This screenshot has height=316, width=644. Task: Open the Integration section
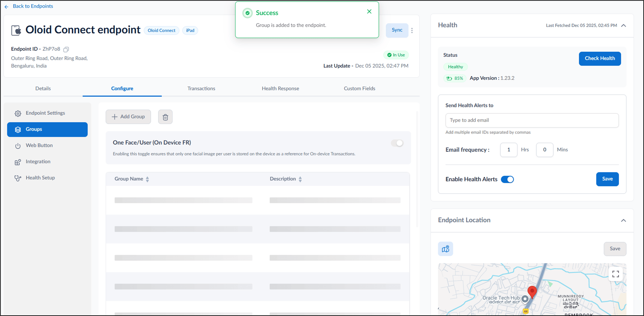pyautogui.click(x=47, y=162)
